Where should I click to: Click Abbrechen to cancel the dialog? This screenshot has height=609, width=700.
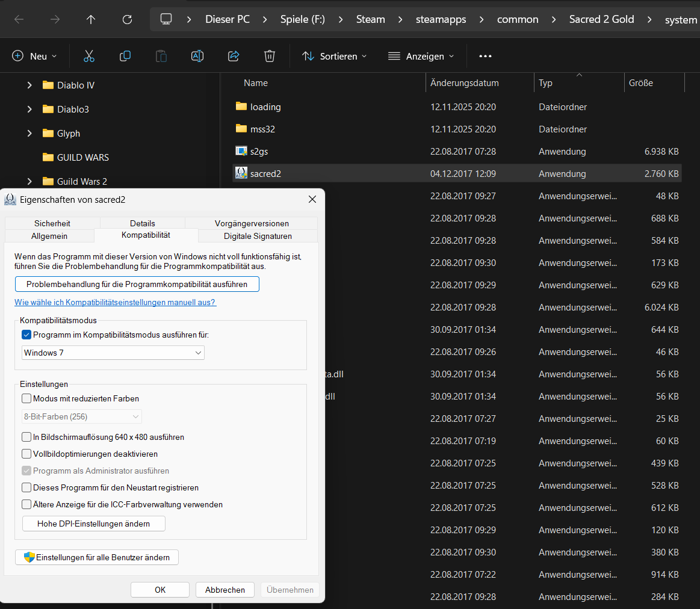(225, 589)
